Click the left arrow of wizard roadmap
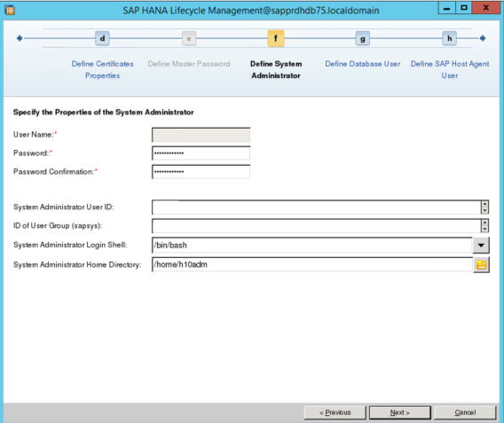 click(x=20, y=38)
